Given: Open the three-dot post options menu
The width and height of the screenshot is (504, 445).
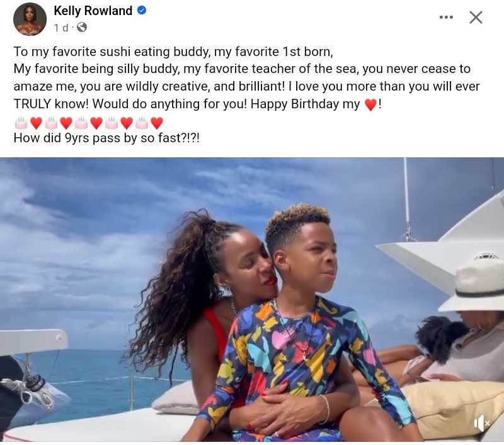Looking at the screenshot, I should [x=446, y=17].
